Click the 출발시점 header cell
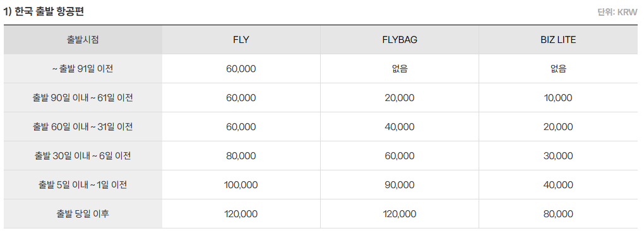This screenshot has height=231, width=644. click(x=83, y=40)
